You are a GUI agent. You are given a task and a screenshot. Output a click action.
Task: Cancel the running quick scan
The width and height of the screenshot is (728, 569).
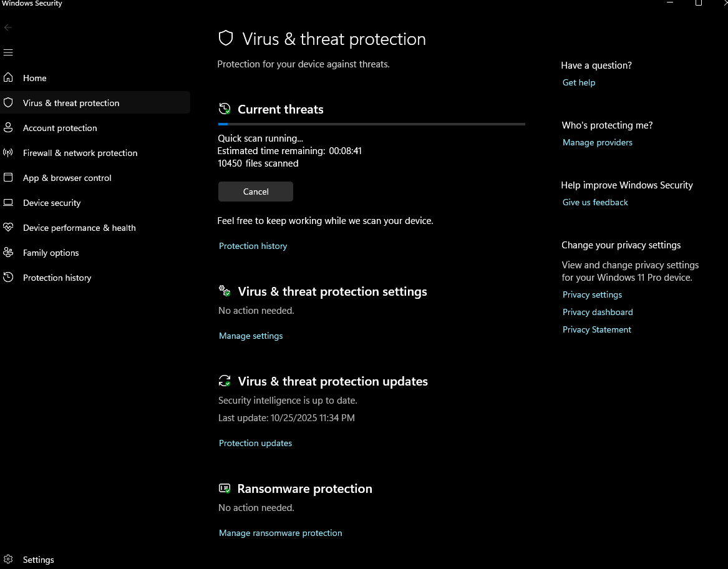pyautogui.click(x=256, y=192)
